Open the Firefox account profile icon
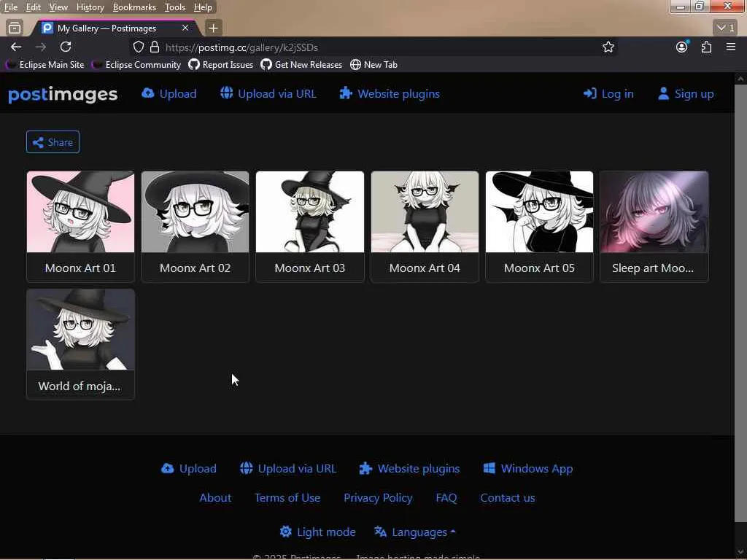This screenshot has height=560, width=747. (x=682, y=47)
